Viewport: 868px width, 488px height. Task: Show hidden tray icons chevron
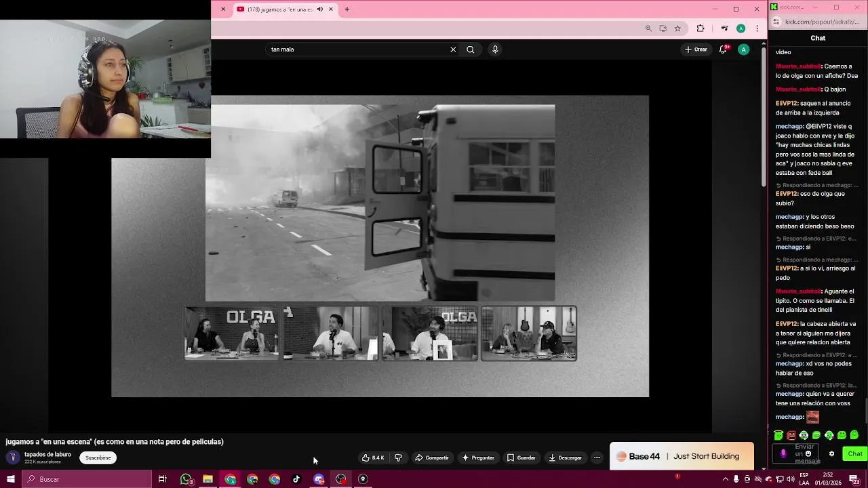[x=726, y=479]
